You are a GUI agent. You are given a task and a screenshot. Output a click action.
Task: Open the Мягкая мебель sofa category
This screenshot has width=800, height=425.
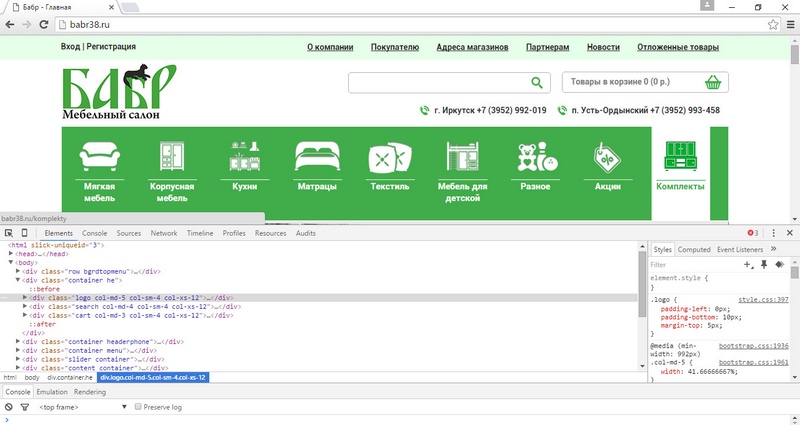[99, 157]
